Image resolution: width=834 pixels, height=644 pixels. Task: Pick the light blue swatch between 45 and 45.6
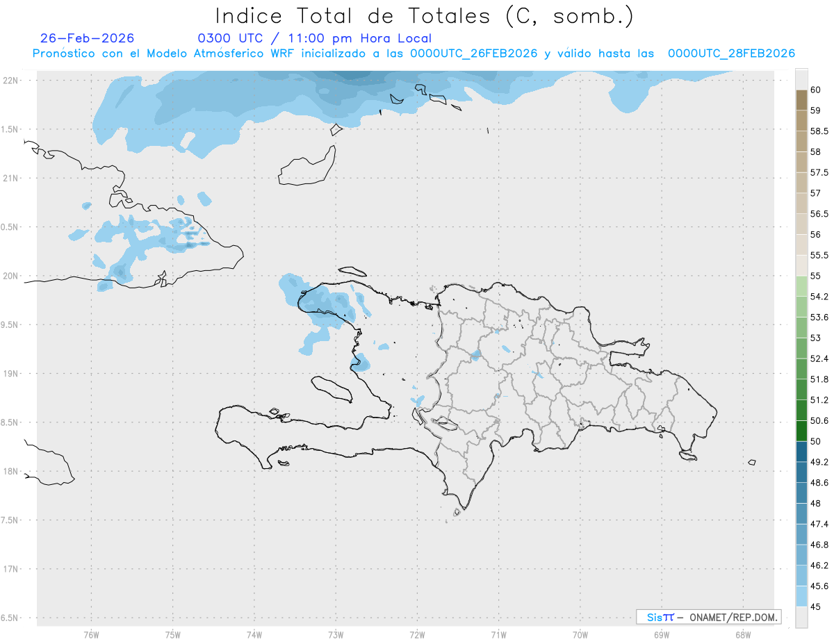point(801,597)
